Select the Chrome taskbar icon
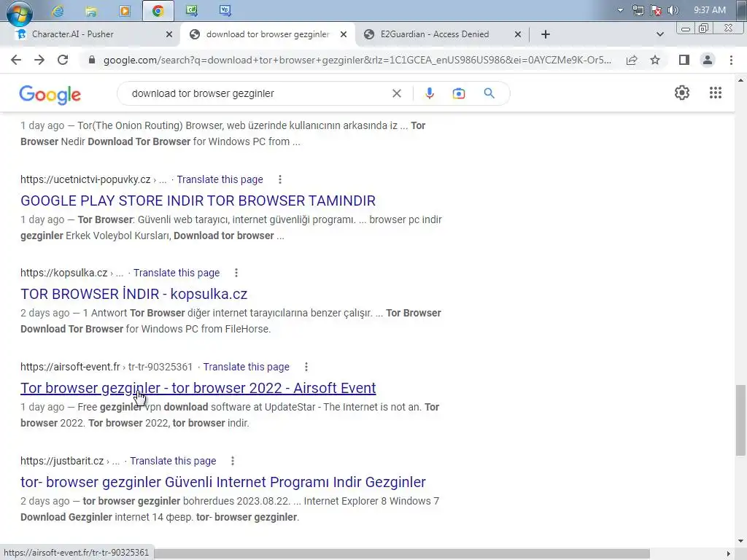The image size is (747, 560). (x=158, y=10)
